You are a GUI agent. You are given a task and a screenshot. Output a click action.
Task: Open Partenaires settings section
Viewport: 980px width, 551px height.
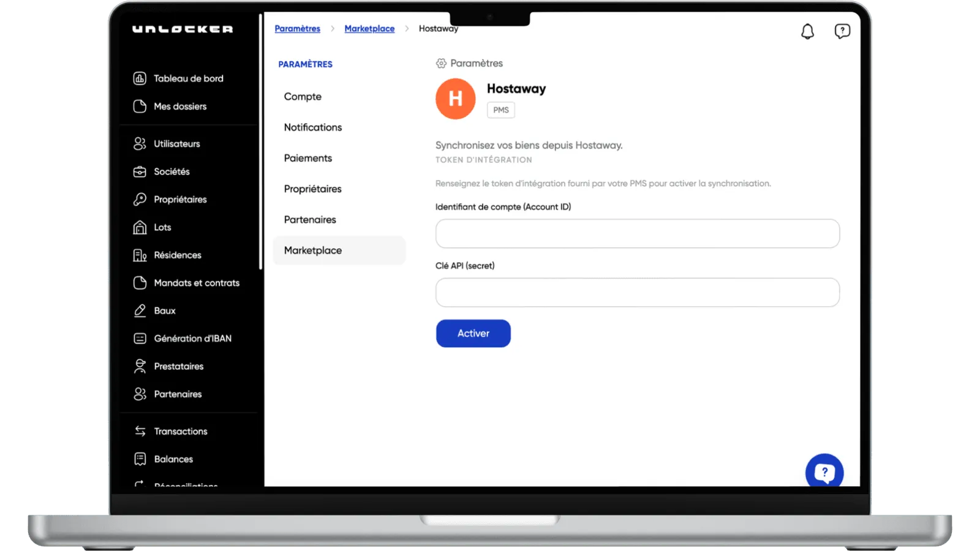coord(310,219)
